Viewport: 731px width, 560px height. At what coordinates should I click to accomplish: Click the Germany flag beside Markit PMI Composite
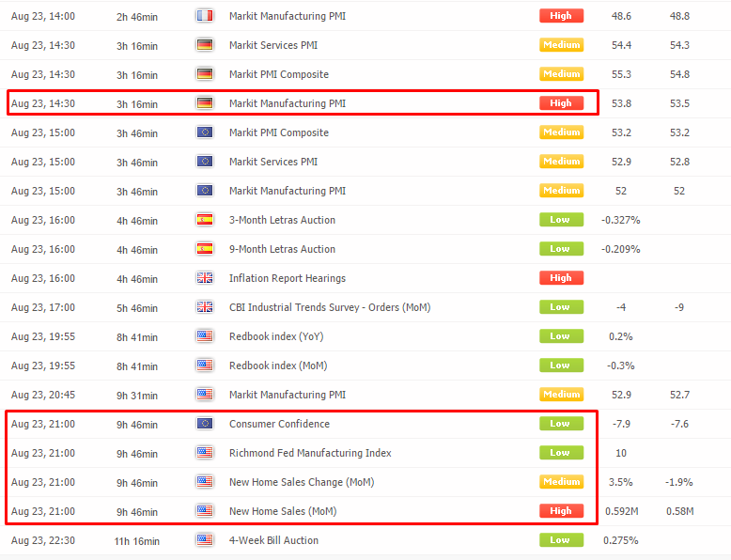pos(205,74)
